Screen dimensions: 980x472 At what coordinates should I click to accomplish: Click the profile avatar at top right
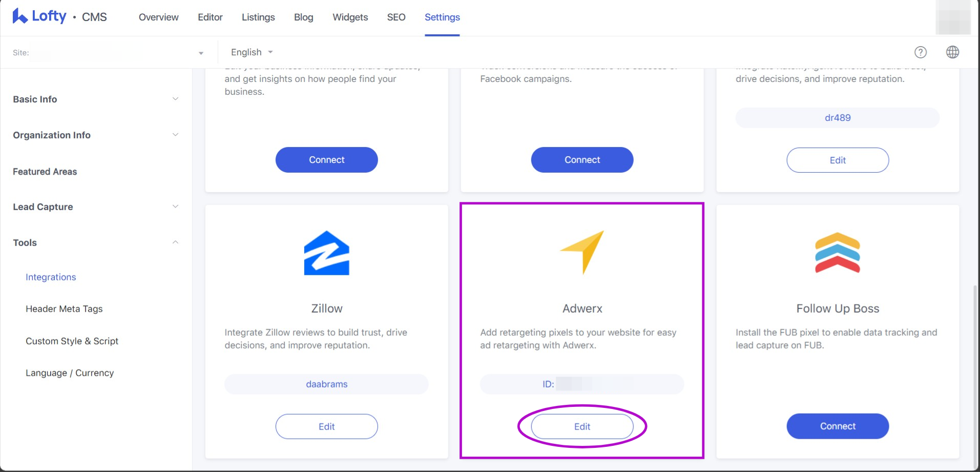coord(952,17)
